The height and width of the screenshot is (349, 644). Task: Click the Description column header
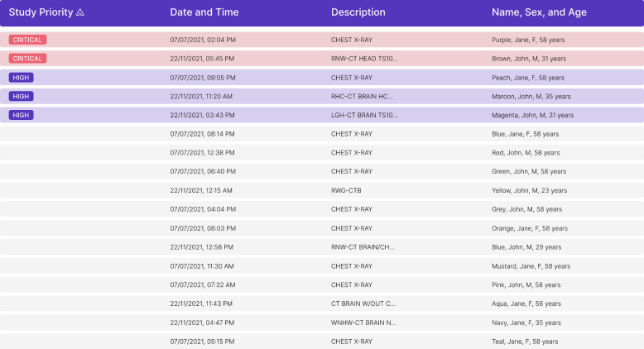point(358,12)
